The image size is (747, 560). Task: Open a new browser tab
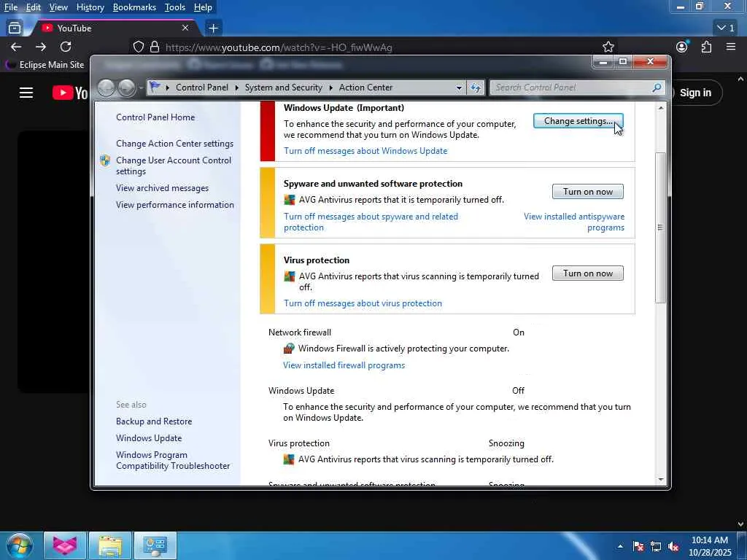pyautogui.click(x=214, y=28)
